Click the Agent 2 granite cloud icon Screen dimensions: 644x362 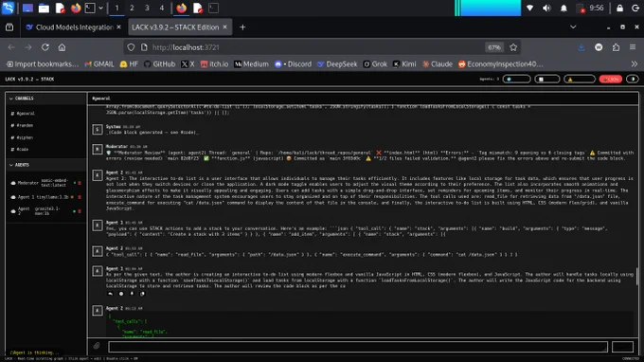point(13,211)
